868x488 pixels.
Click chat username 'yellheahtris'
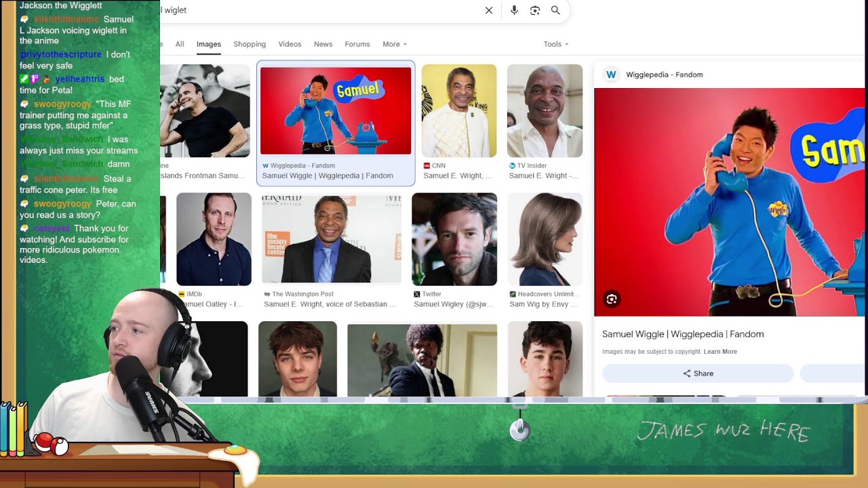[80, 79]
